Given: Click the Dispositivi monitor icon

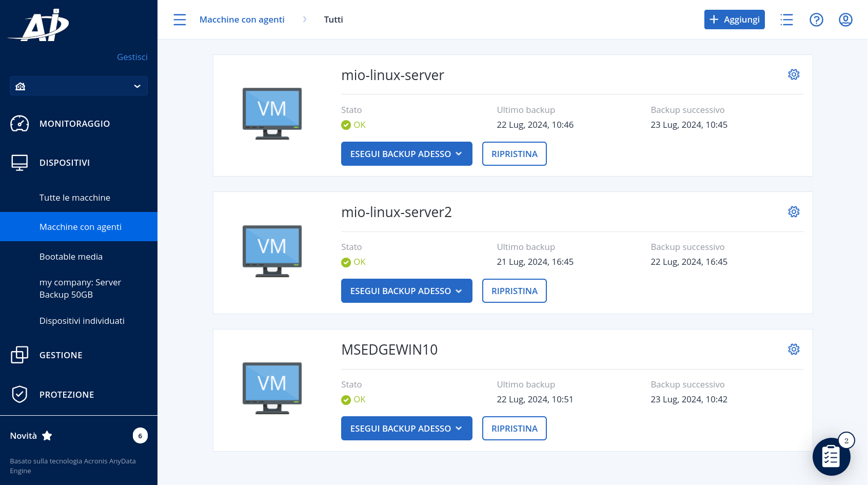Looking at the screenshot, I should click(x=19, y=163).
